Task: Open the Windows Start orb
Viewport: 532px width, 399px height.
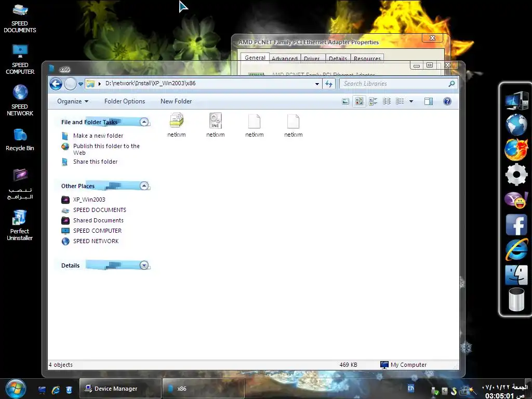Action: pyautogui.click(x=16, y=389)
